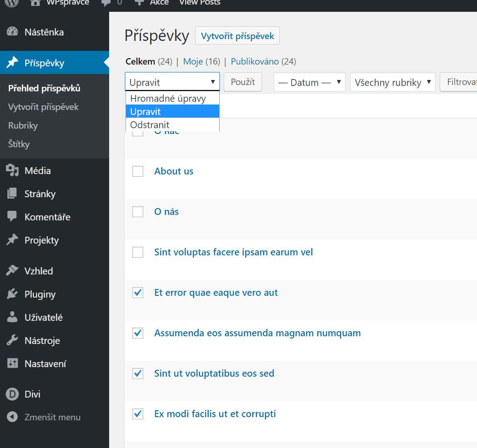The width and height of the screenshot is (477, 448).
Task: Click the Média library icon
Action: (x=12, y=170)
